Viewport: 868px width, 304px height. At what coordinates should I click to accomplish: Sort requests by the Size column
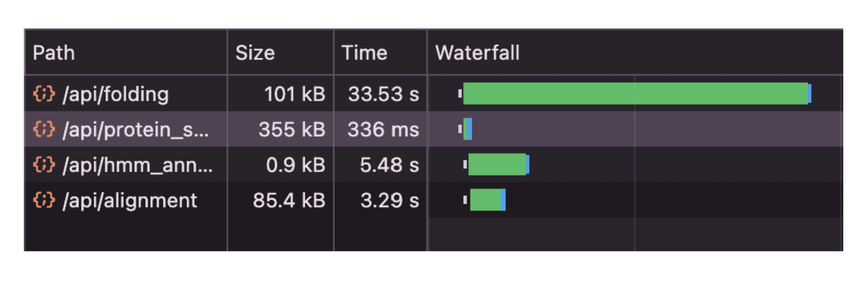coord(255,52)
